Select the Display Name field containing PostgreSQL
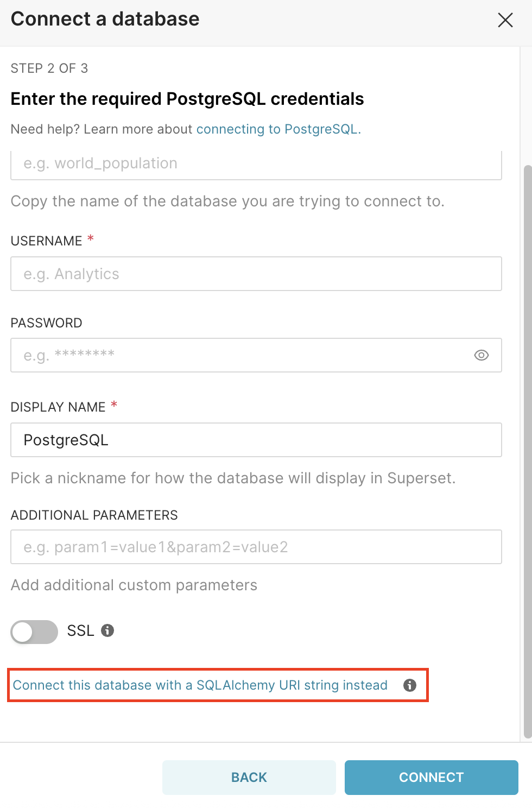 coord(256,440)
